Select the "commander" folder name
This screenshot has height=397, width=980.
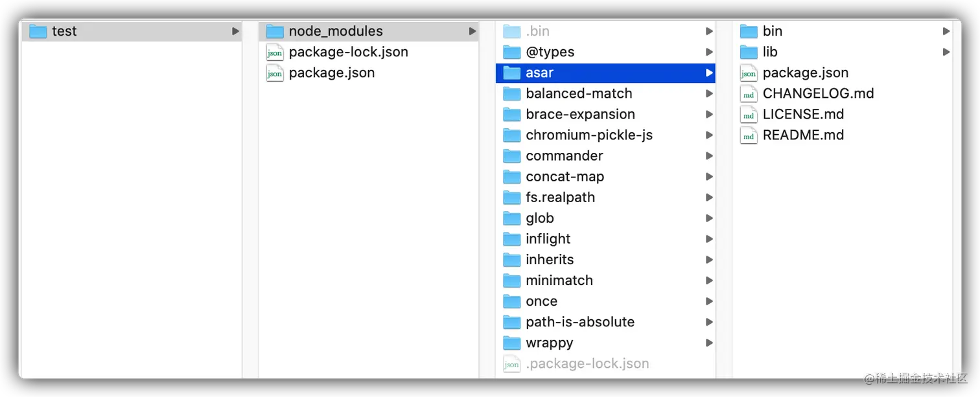click(564, 155)
